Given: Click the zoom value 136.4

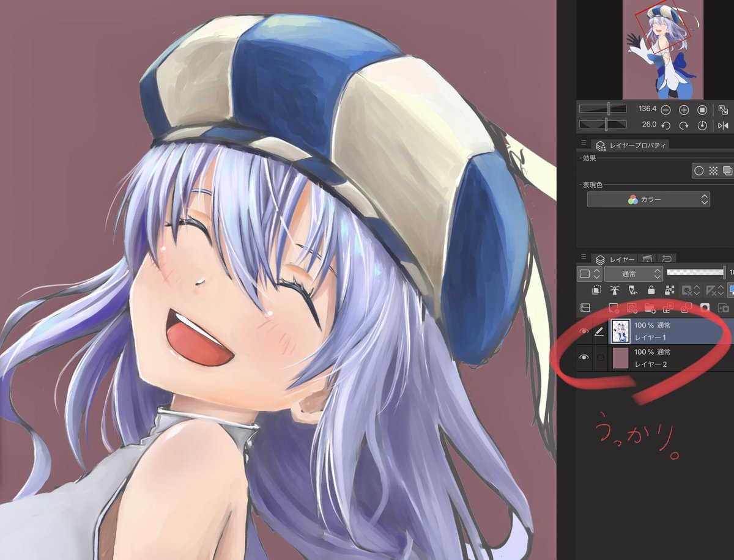Looking at the screenshot, I should click(x=647, y=109).
